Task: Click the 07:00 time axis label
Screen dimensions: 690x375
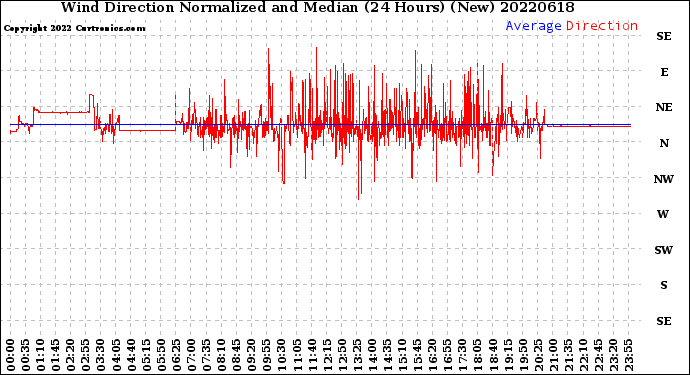Action: click(192, 355)
